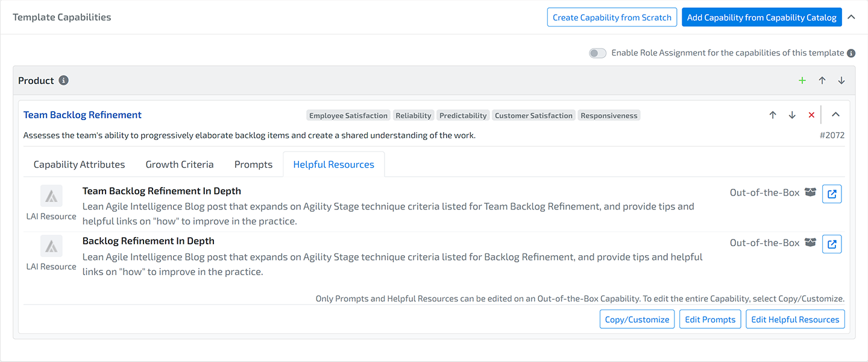This screenshot has width=868, height=362.
Task: Click the info icon after Role Assignment text
Action: tap(851, 53)
